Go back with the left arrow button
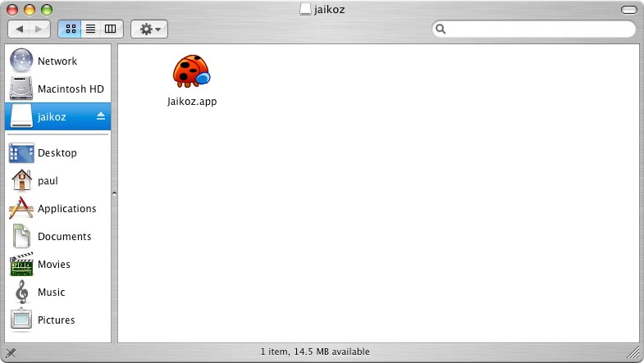 coord(19,29)
